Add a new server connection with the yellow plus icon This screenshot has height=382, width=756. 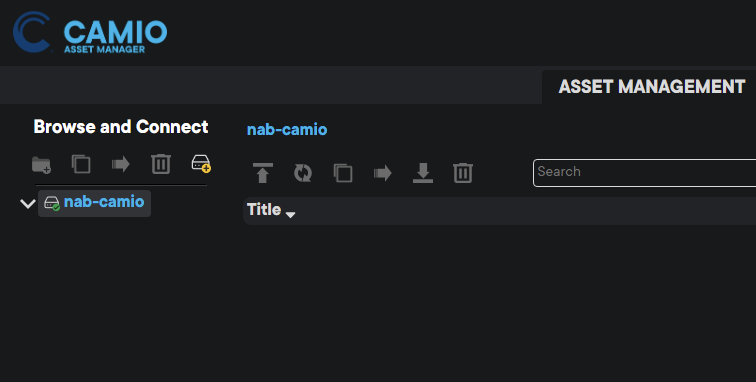(x=201, y=164)
